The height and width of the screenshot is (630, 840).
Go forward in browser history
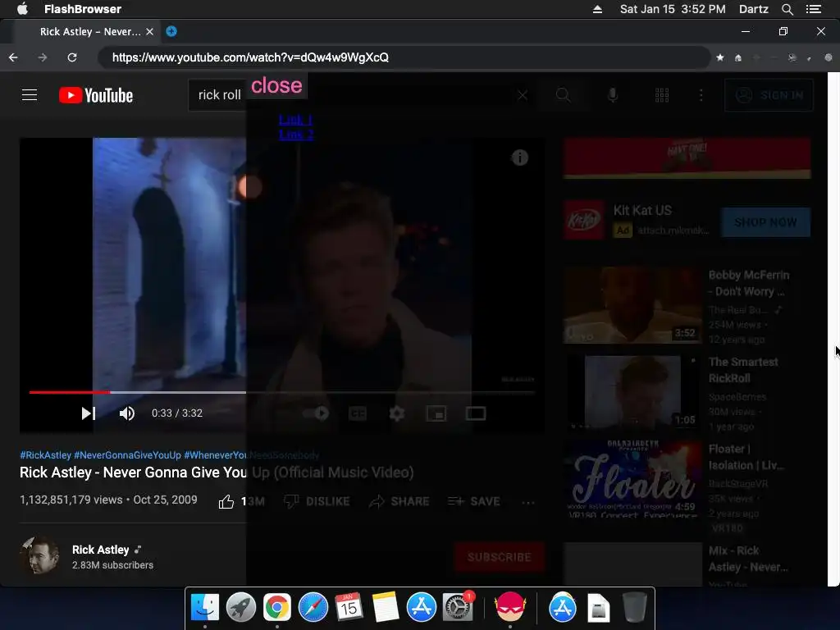point(43,57)
